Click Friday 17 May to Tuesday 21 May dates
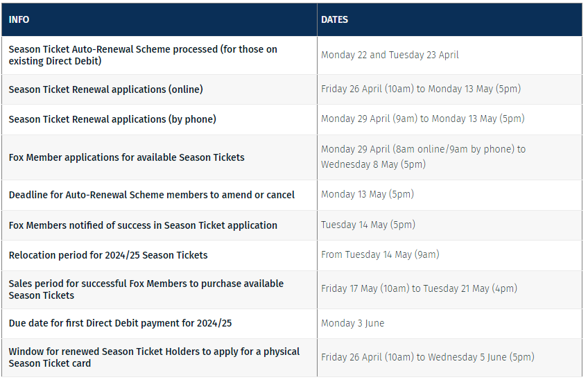Screen dimensions: 588x382 click(419, 288)
